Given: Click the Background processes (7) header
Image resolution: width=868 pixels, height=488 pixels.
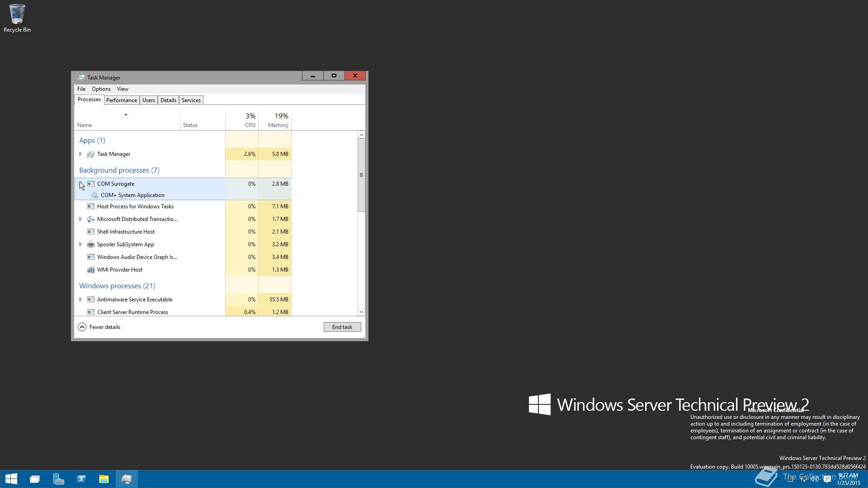Looking at the screenshot, I should coord(119,170).
